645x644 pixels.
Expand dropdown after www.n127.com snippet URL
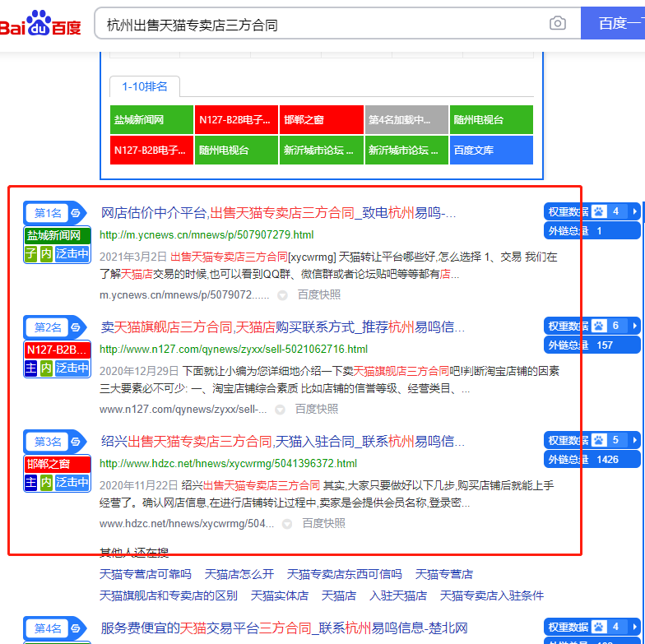(280, 410)
